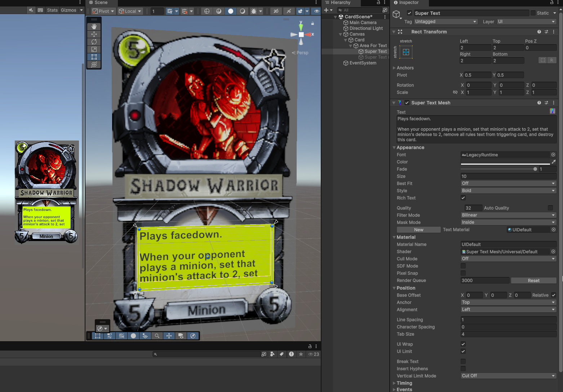Image resolution: width=563 pixels, height=392 pixels.
Task: Disable the Ui Wrap checkbox
Action: 463,344
